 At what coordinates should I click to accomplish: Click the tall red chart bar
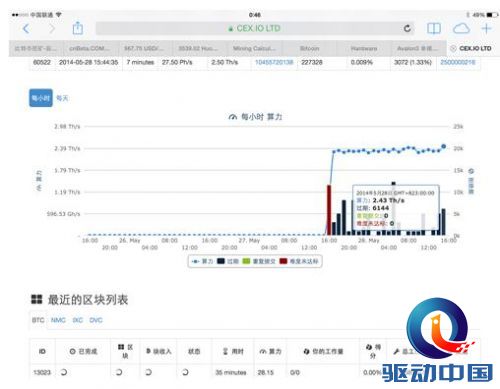pos(329,210)
